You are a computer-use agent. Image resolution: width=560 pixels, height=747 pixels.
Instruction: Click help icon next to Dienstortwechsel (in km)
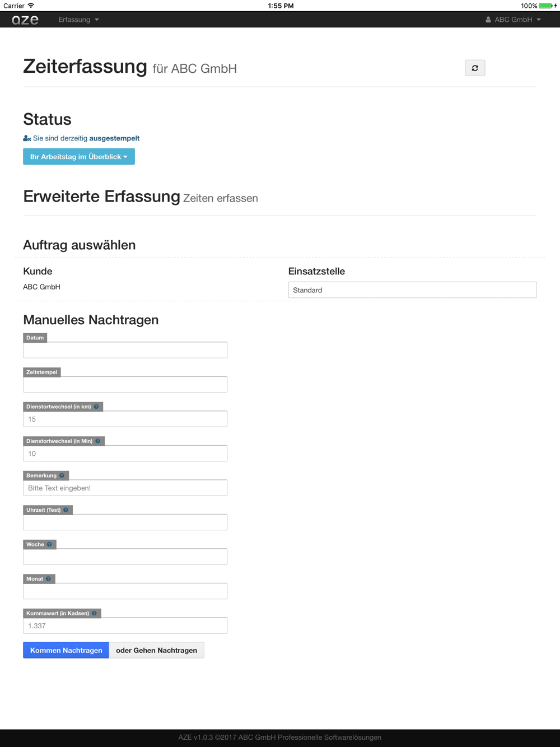(96, 407)
